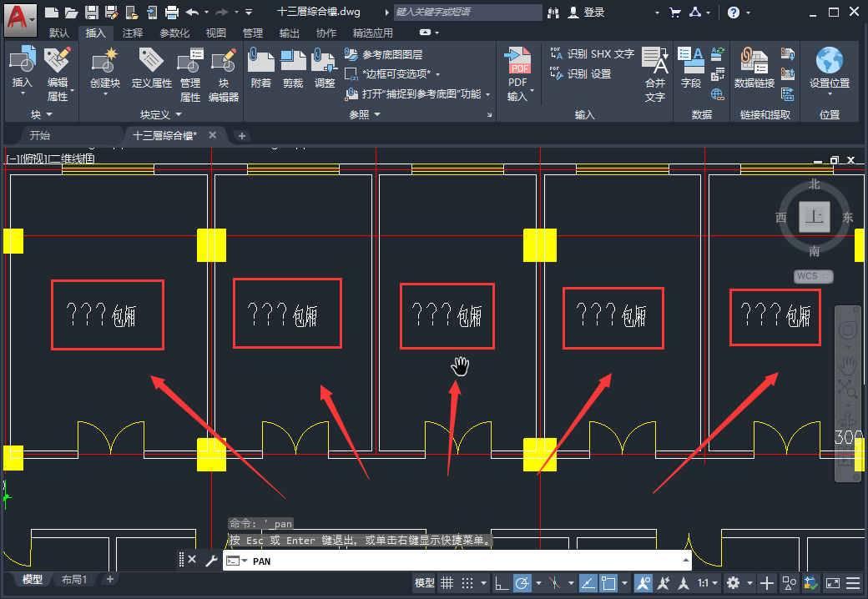This screenshot has height=599, width=868.
Task: Insert a Field (字段)
Action: [691, 68]
